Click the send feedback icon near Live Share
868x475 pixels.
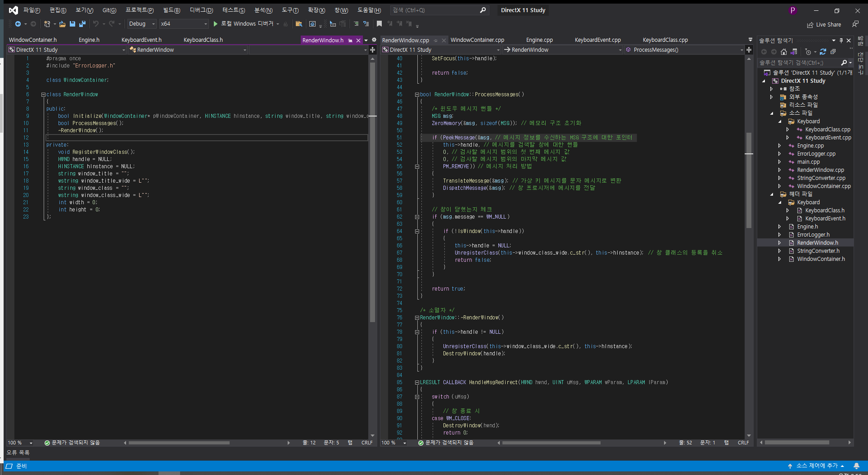coord(855,24)
